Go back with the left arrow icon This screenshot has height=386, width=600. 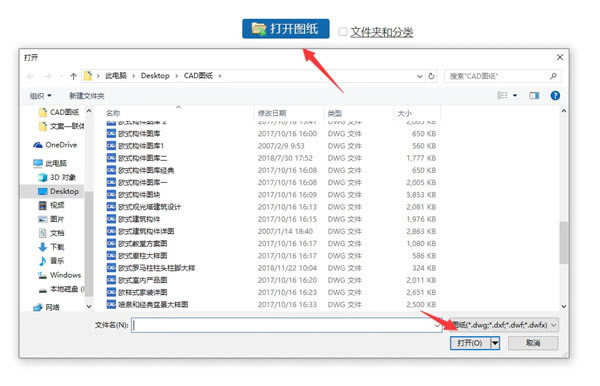[30, 76]
